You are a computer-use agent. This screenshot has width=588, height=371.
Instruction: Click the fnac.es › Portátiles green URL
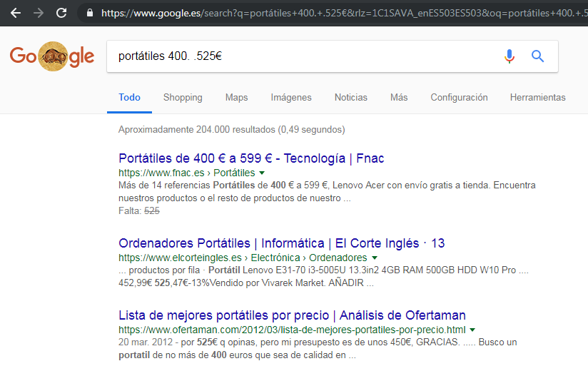pos(187,173)
